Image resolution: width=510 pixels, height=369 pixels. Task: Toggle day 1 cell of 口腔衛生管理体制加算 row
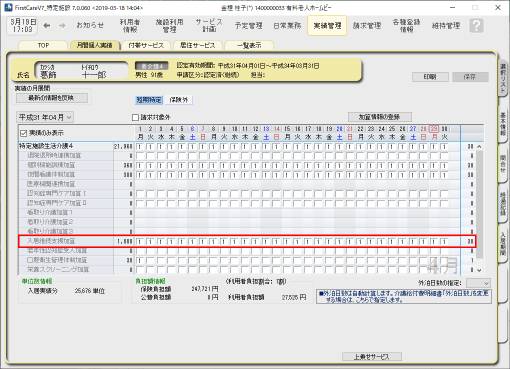pyautogui.click(x=140, y=260)
